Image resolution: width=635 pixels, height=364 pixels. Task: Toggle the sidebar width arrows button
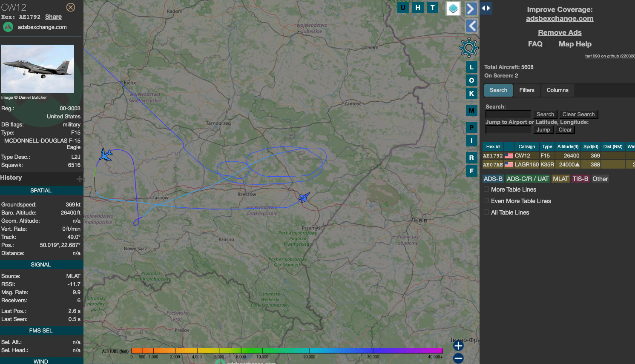click(x=486, y=8)
